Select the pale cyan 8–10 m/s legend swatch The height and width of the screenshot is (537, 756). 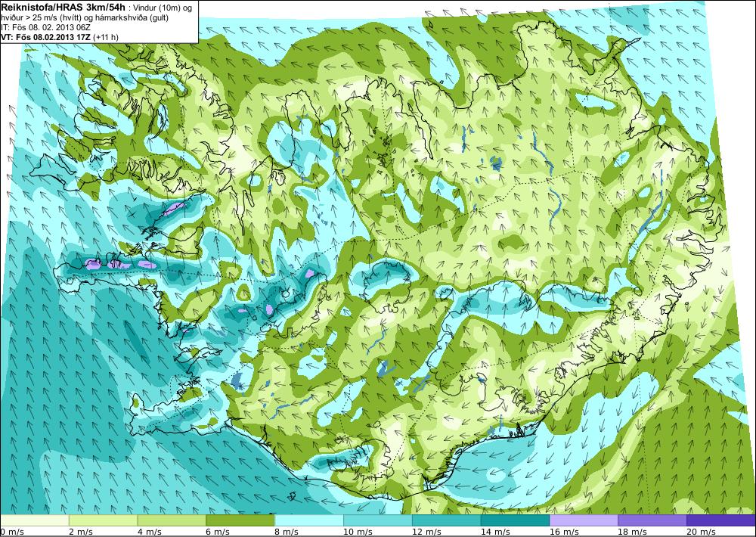point(309,520)
